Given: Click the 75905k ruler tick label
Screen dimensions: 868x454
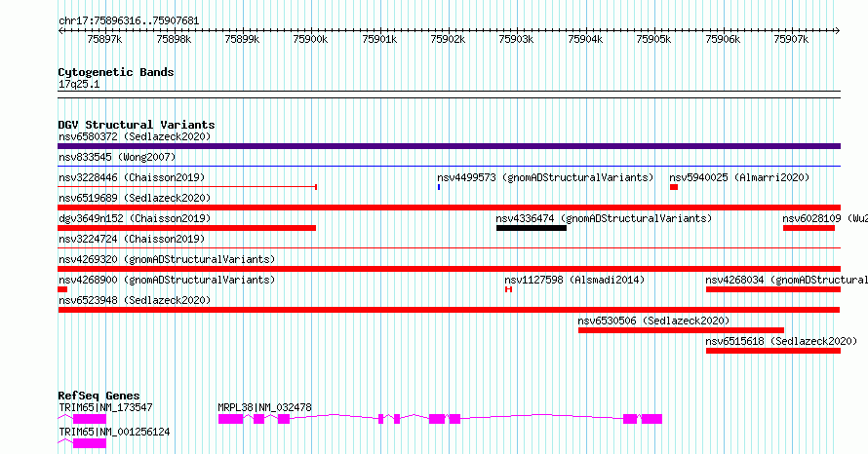Looking at the screenshot, I should point(653,39).
